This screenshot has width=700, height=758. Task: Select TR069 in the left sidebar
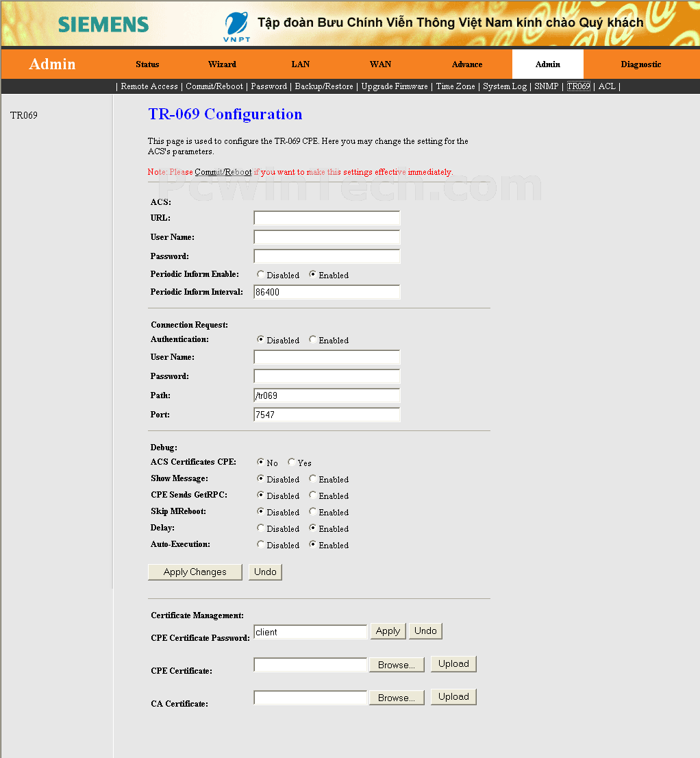click(x=24, y=115)
